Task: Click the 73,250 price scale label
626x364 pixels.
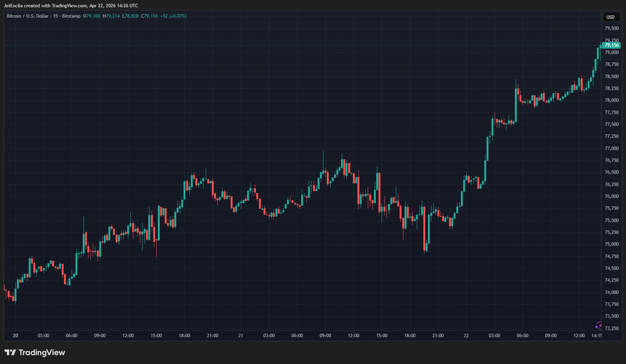Action: click(611, 328)
